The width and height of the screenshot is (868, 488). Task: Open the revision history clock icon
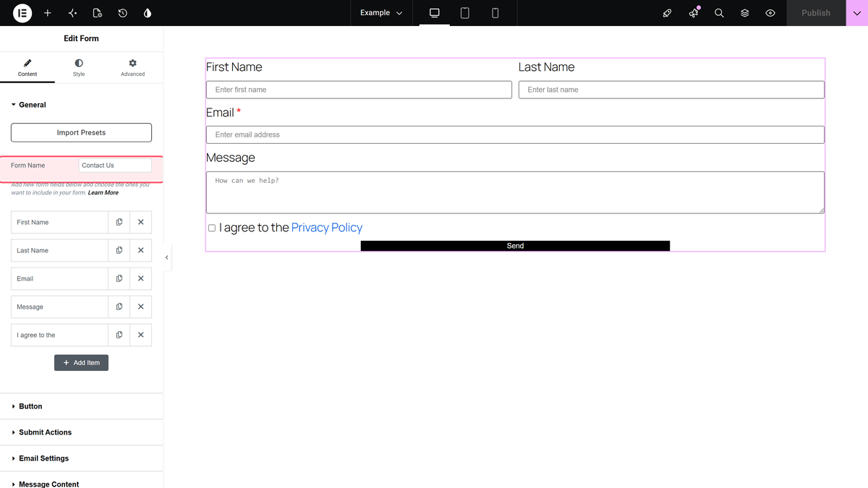coord(122,13)
